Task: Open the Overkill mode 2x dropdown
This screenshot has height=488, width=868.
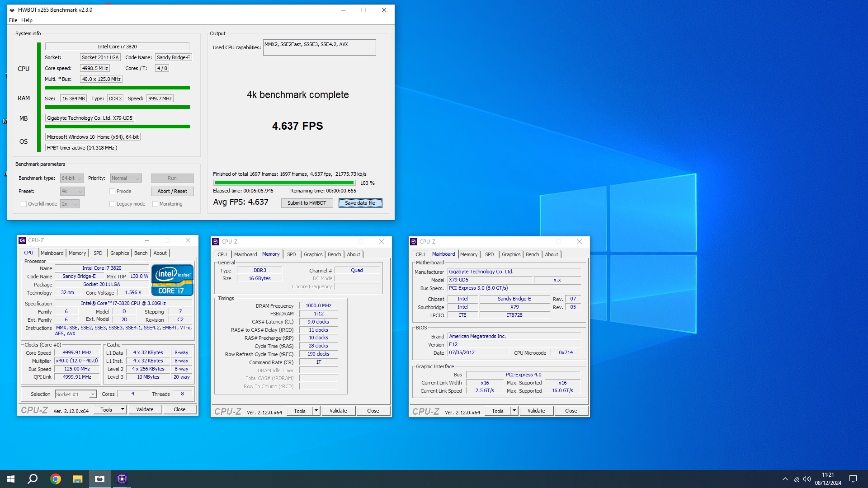Action: pos(70,204)
